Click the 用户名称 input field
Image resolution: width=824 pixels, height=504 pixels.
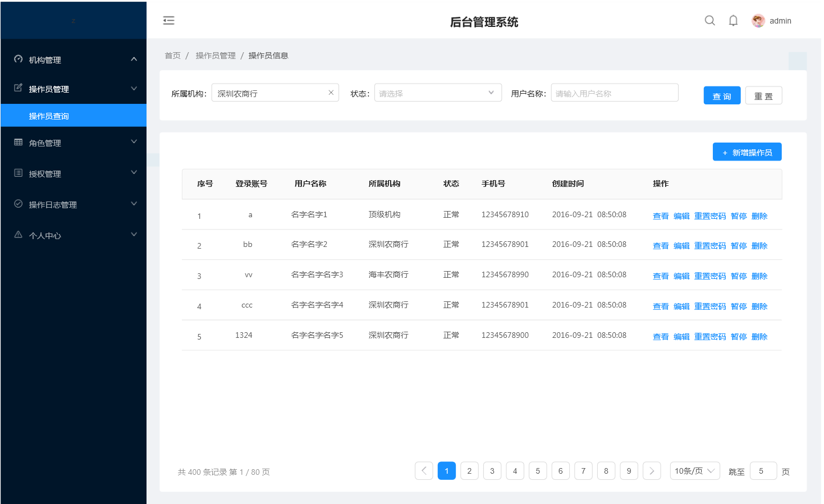(x=615, y=93)
